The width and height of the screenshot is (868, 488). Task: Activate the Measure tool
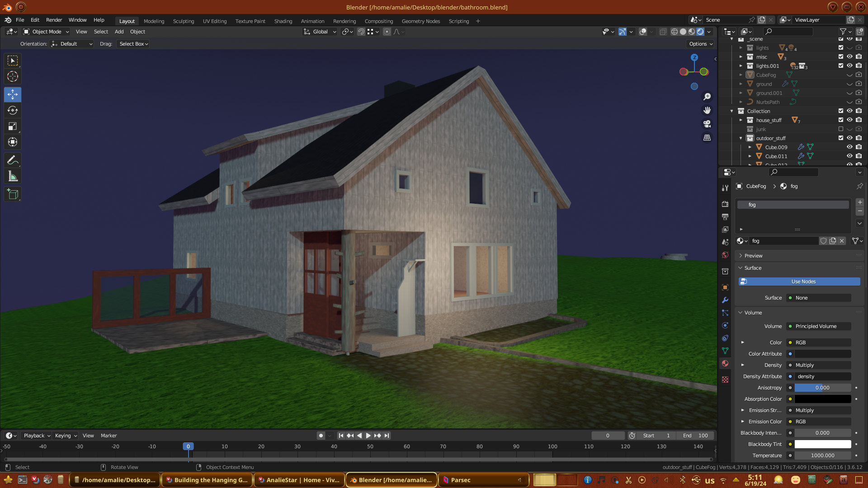[13, 177]
